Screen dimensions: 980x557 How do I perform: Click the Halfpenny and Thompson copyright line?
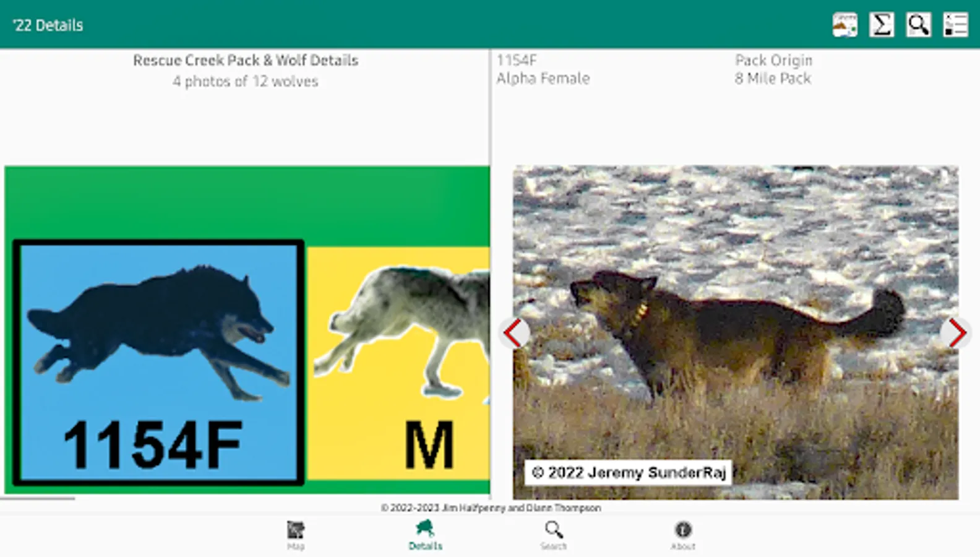[x=491, y=507]
